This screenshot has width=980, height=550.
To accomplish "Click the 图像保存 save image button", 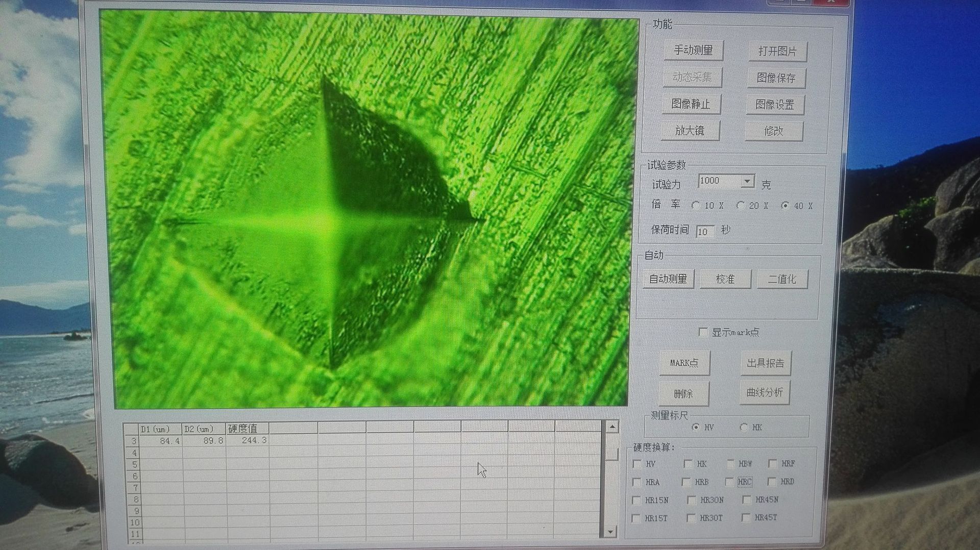I will point(776,78).
